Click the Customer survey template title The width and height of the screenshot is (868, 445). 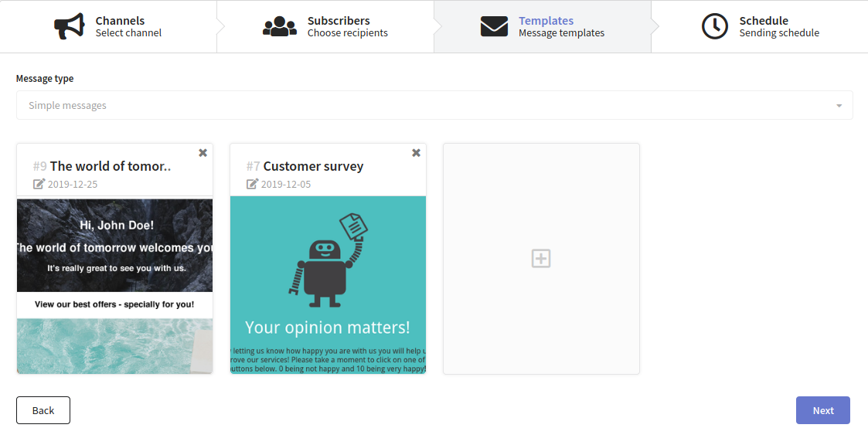[313, 166]
